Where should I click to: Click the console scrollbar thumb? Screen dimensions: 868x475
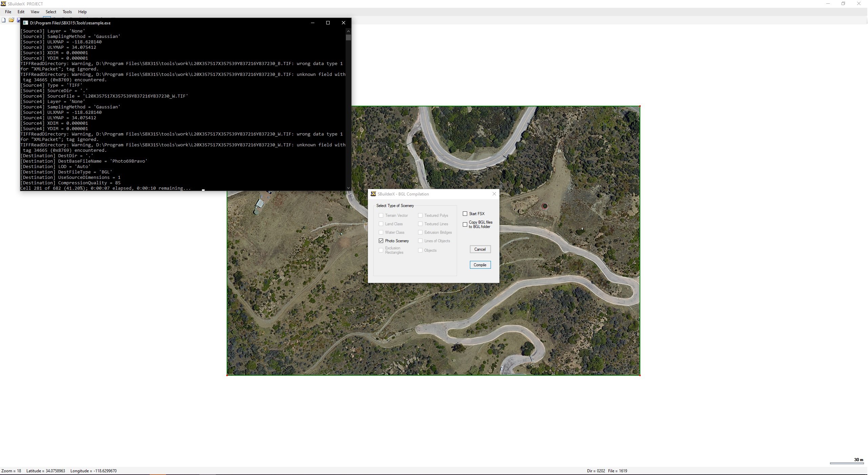pyautogui.click(x=348, y=38)
